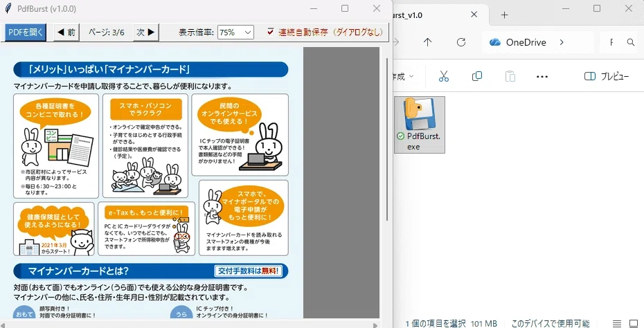Click the OneDrive breadcrumb in address bar

pyautogui.click(x=526, y=42)
